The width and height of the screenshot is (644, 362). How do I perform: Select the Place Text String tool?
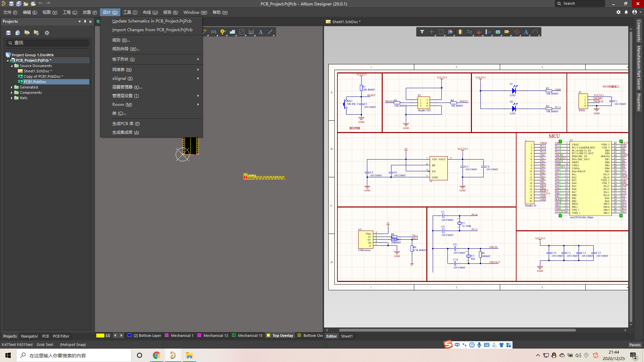pyautogui.click(x=526, y=32)
